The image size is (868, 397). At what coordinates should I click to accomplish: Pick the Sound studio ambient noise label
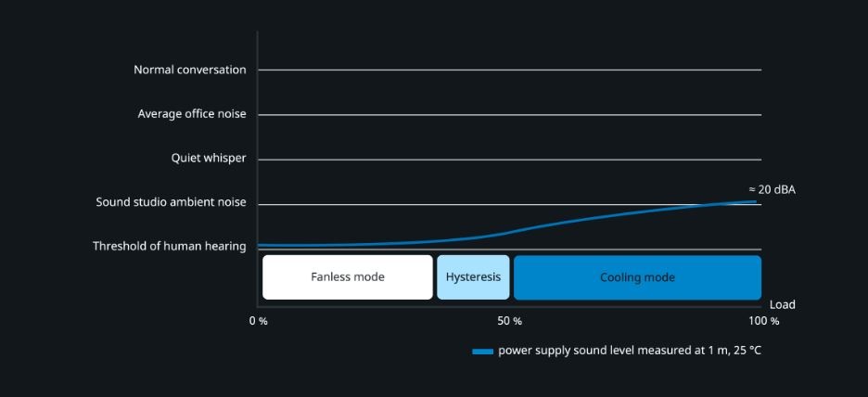point(172,202)
